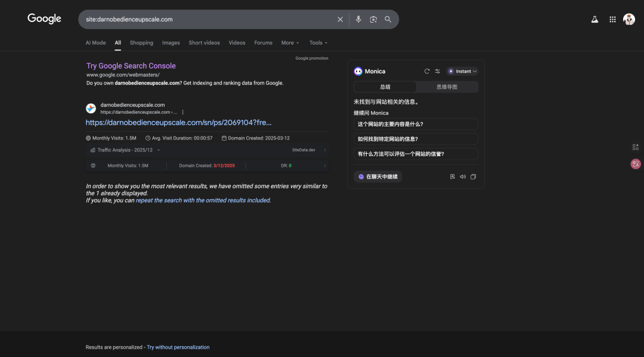
Task: Ask Monica 如何找到特定网站的信息?
Action: click(416, 139)
